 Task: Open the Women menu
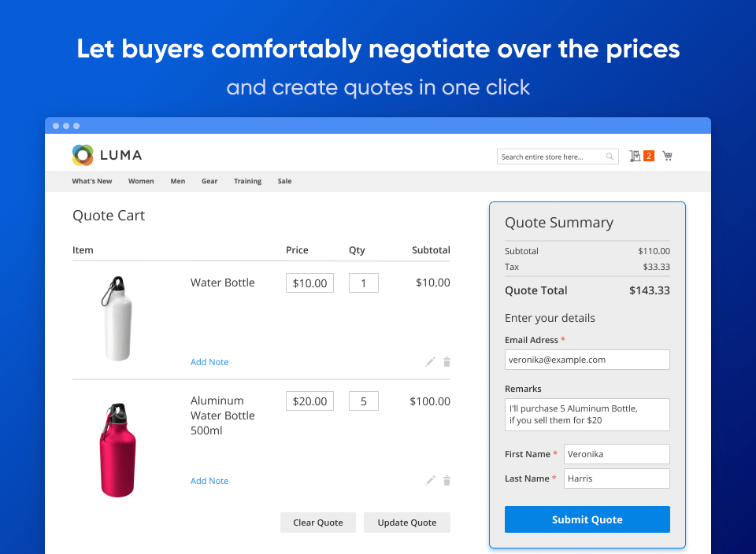141,181
